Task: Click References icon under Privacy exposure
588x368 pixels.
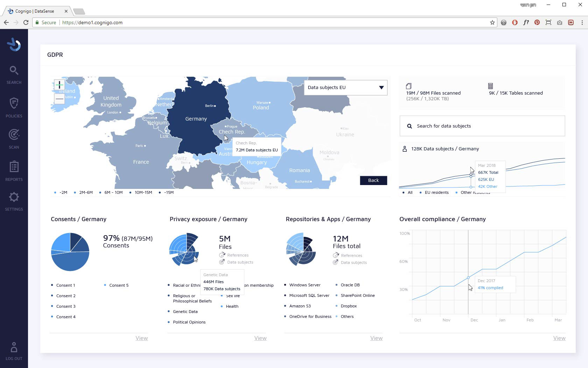Action: [x=222, y=255]
